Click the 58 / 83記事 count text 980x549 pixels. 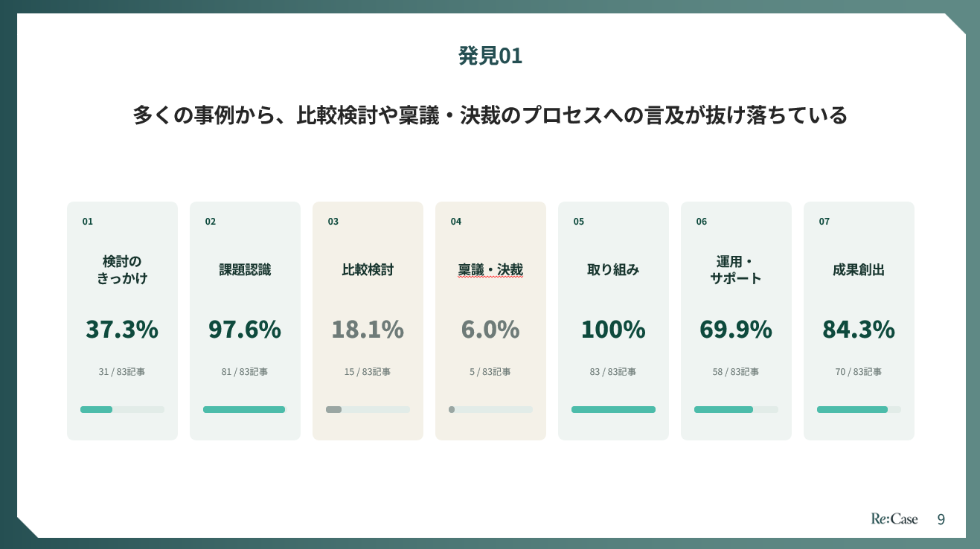736,372
